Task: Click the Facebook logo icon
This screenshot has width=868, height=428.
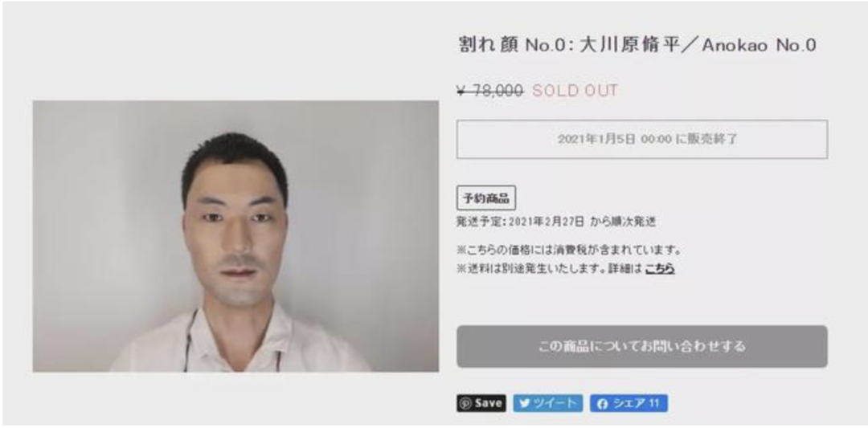Action: pos(602,404)
